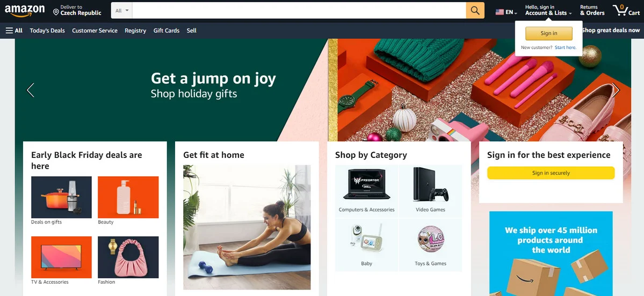Open Today's Deals in navigation bar

click(47, 31)
